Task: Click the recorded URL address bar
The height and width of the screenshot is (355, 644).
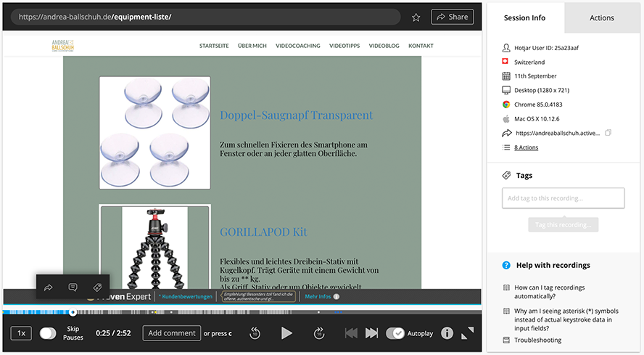Action: [205, 17]
